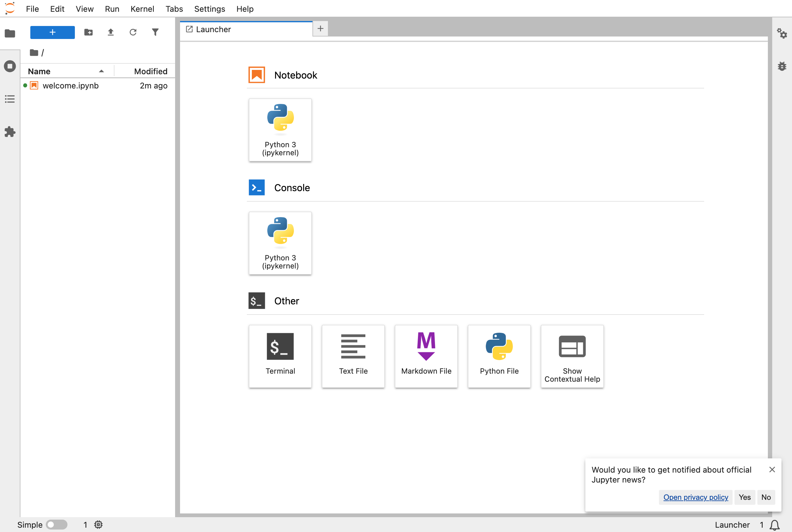This screenshot has height=532, width=792.
Task: Open the privacy policy link
Action: [696, 497]
